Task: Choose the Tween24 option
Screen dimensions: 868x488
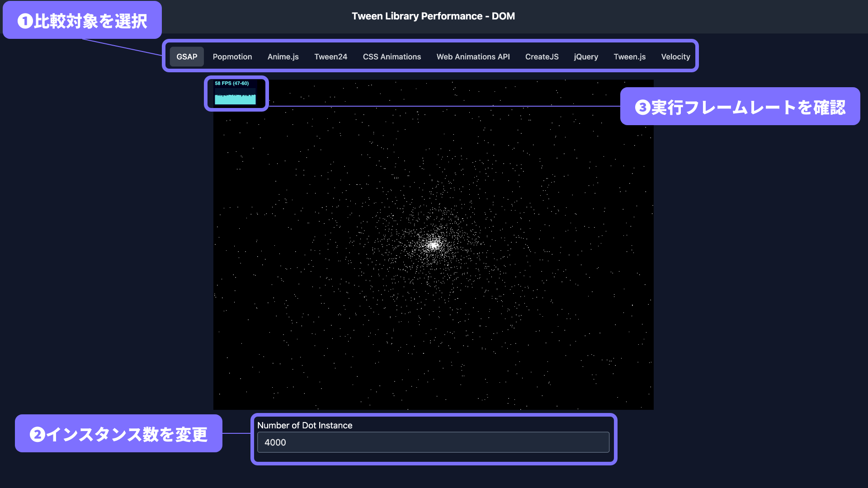Action: [x=330, y=57]
